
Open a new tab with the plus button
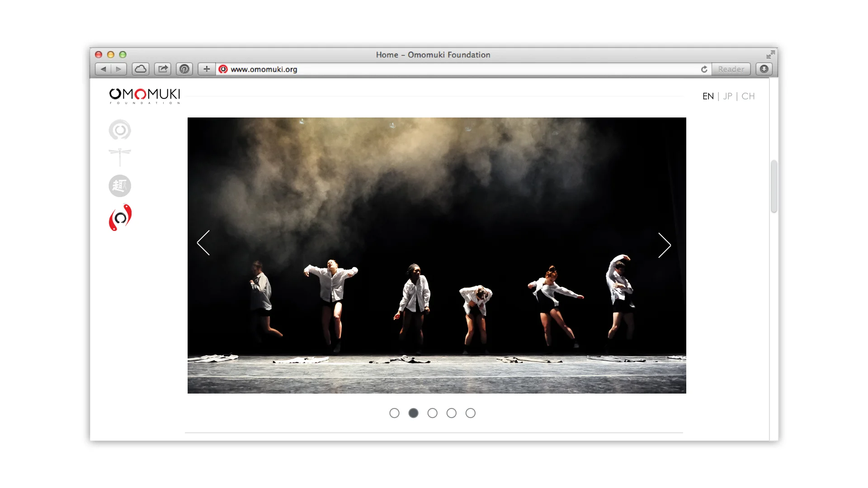point(206,69)
